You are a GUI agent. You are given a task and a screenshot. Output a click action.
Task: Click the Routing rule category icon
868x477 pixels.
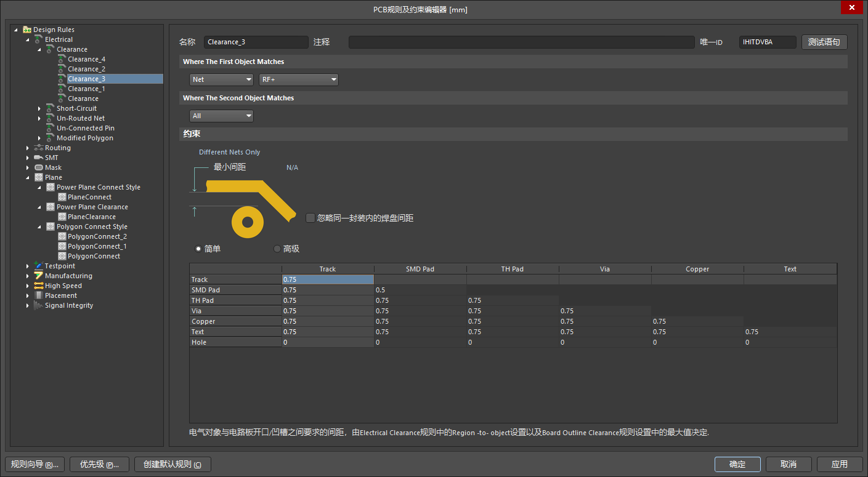39,148
